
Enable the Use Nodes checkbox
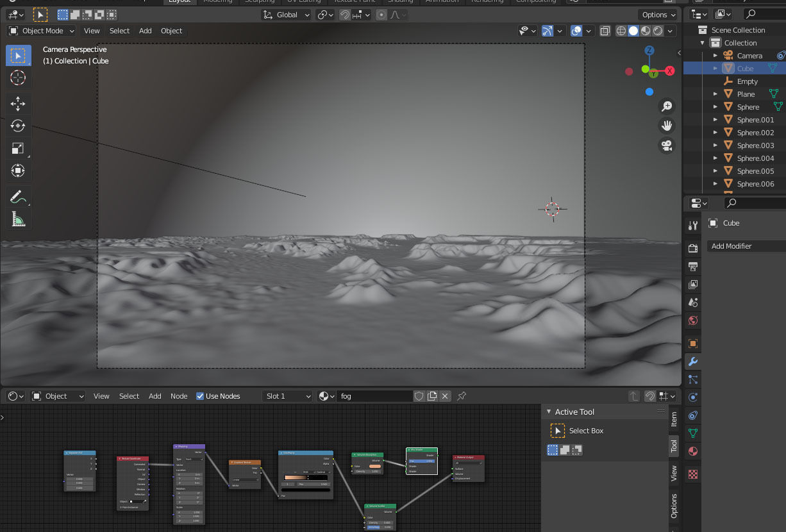pos(200,396)
